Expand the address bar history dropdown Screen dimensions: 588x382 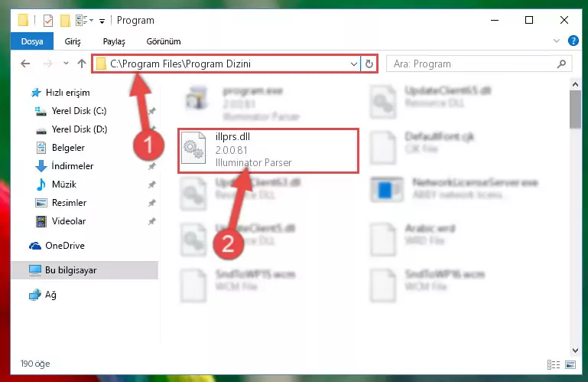point(353,64)
